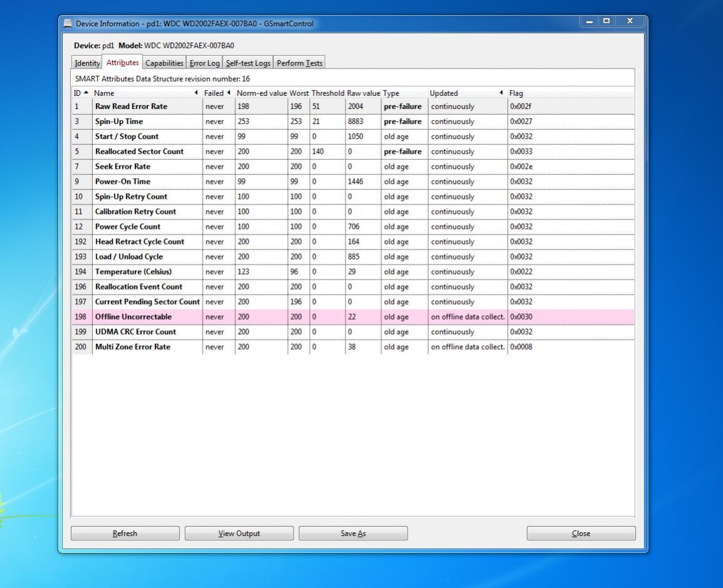This screenshot has width=723, height=588.
Task: Click raw value 8883 in Spin-Up Time row
Action: click(x=356, y=122)
